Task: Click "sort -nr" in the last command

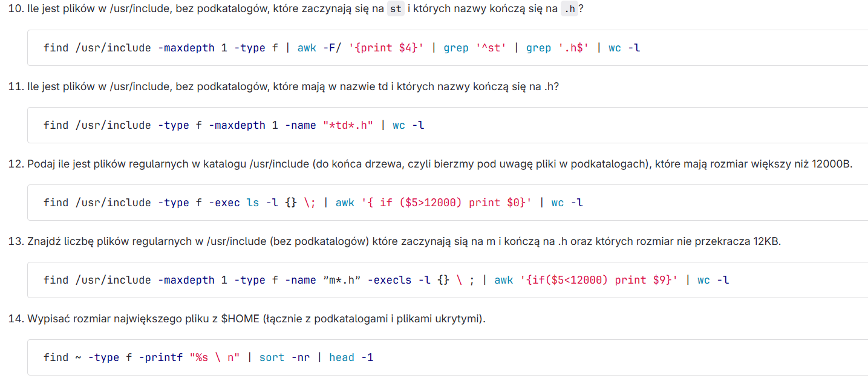Action: click(x=284, y=357)
